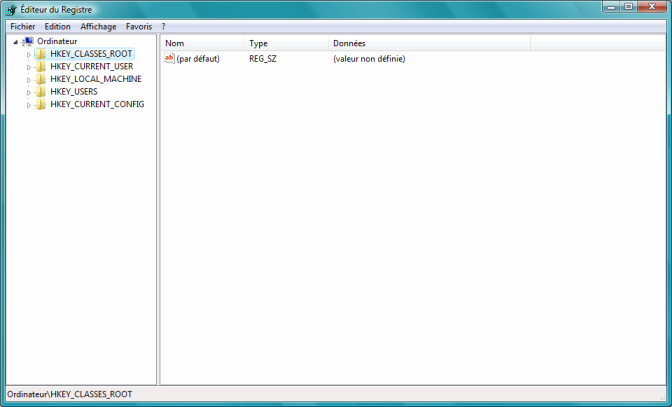Screen dimensions: 672x407
Task: Select the Ordinateur tree label
Action: point(57,41)
